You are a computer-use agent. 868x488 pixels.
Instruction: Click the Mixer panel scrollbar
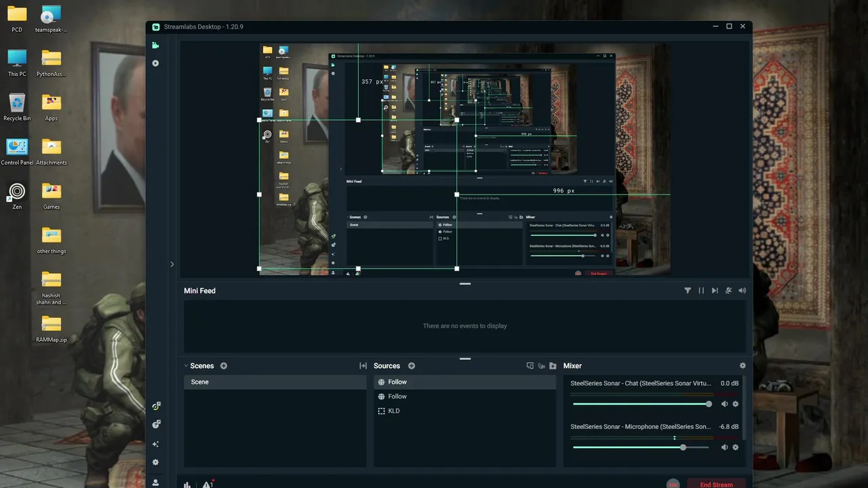(x=744, y=408)
